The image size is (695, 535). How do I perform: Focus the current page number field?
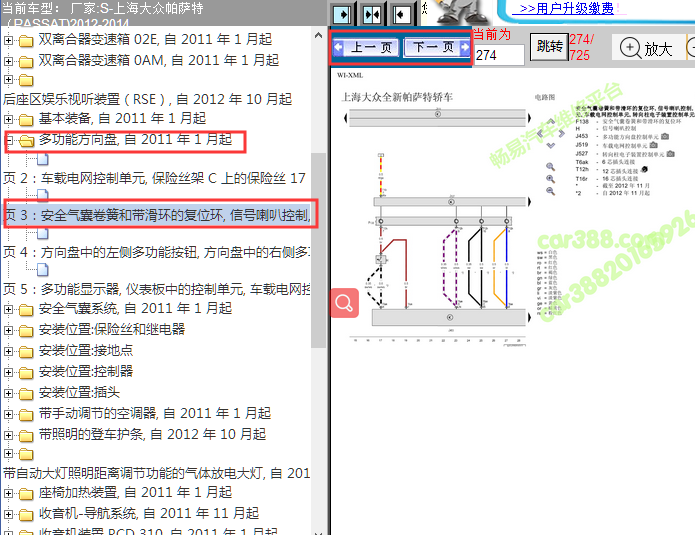[499, 55]
